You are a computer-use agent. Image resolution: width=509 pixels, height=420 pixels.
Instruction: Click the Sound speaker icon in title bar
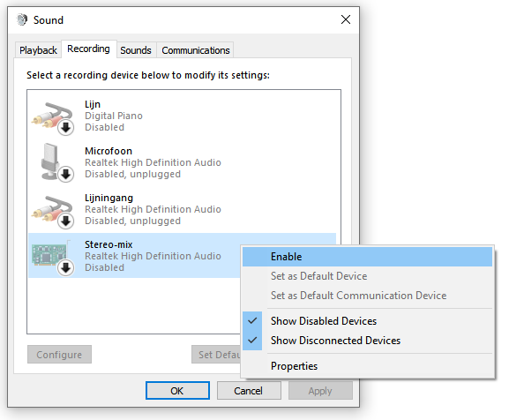point(22,19)
